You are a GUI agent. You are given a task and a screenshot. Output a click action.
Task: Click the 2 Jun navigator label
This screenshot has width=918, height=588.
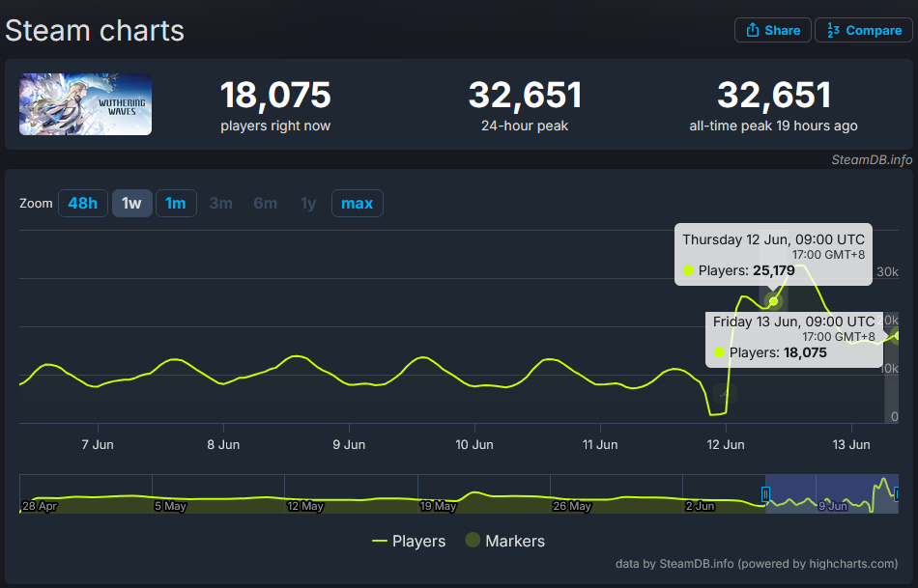[701, 506]
